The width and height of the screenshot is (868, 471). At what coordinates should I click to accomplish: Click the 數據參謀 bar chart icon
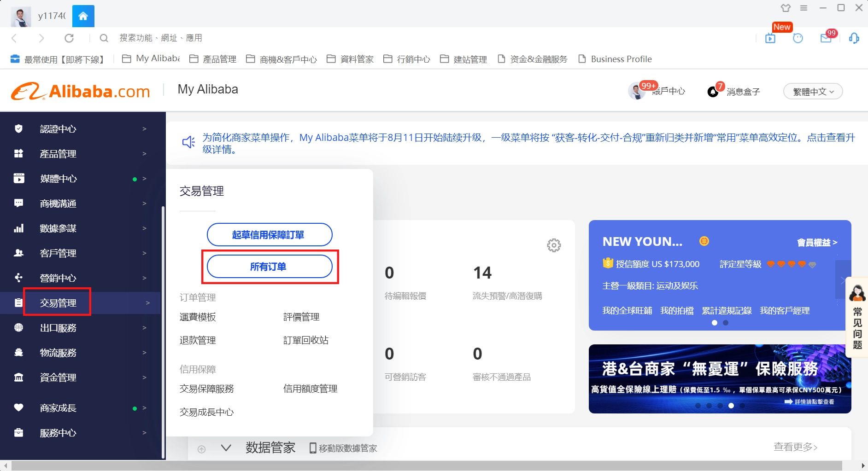[18, 228]
